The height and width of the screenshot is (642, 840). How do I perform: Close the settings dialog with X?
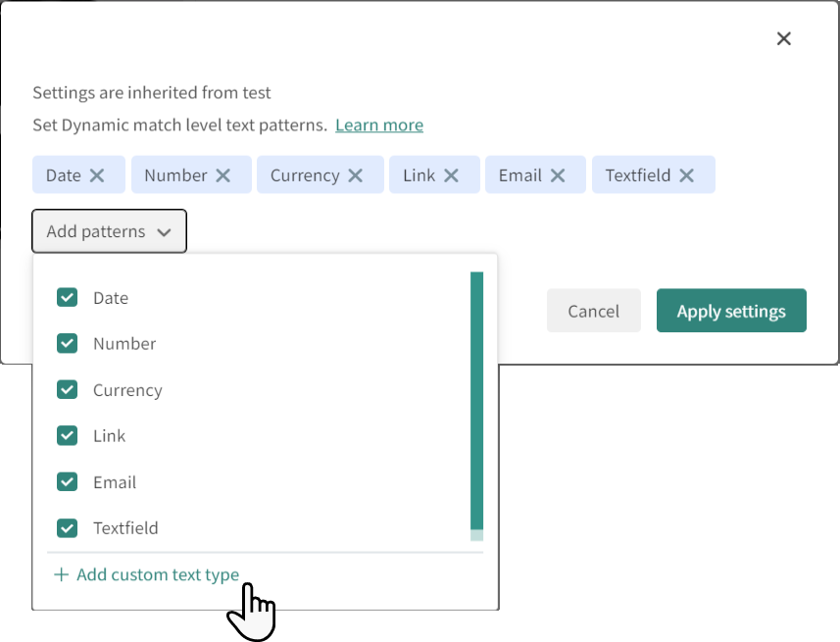point(783,38)
